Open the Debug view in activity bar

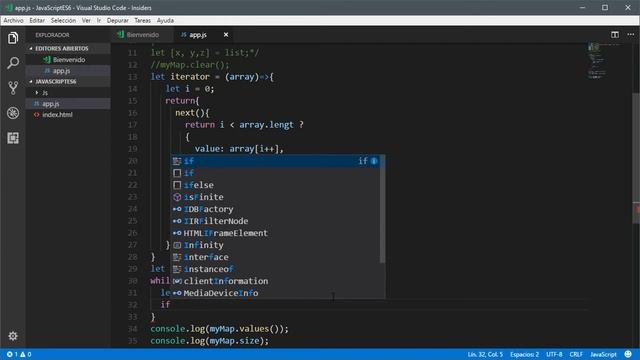click(x=13, y=113)
